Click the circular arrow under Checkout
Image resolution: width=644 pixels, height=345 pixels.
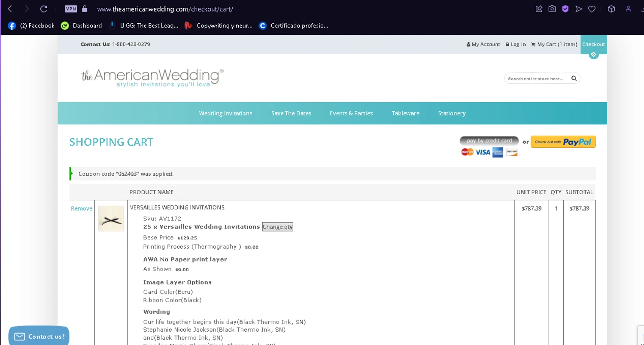[594, 55]
